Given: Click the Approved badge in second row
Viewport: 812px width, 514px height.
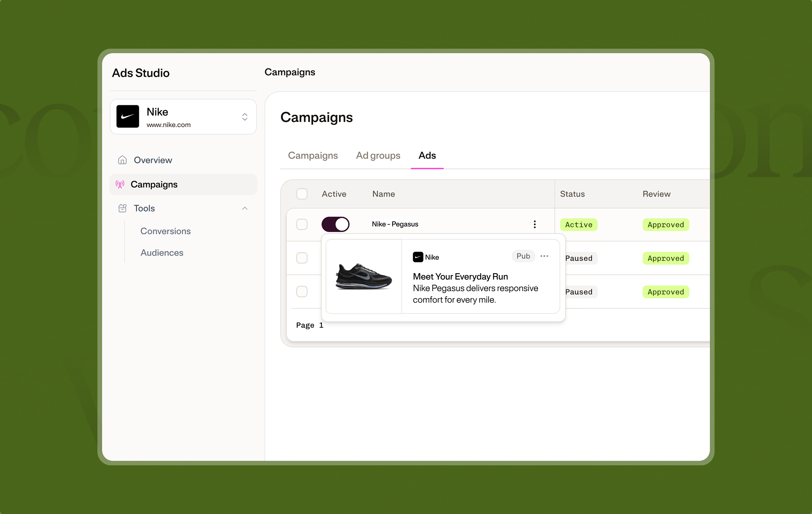Looking at the screenshot, I should point(666,258).
